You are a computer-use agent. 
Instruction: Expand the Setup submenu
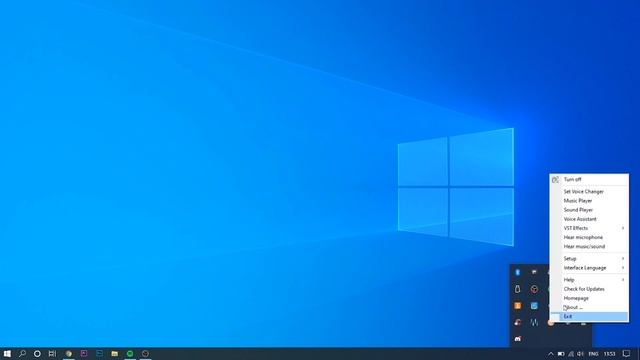click(589, 259)
